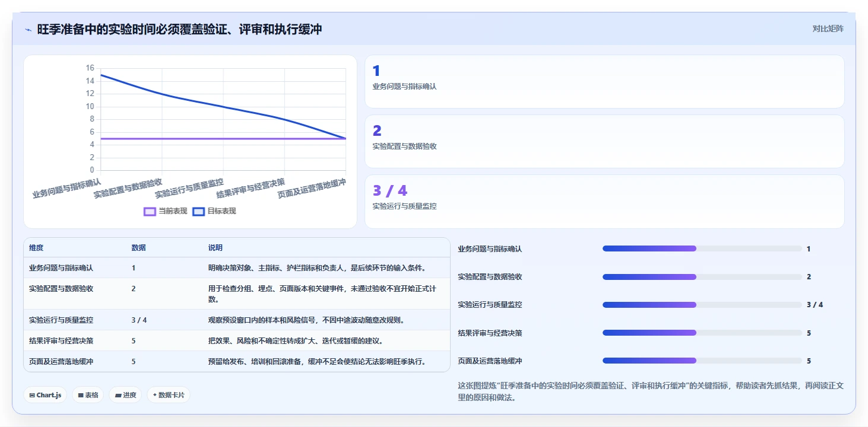The image size is (868, 427).
Task: Select the card numbered 1 业务问题与指标确认
Action: coord(604,82)
